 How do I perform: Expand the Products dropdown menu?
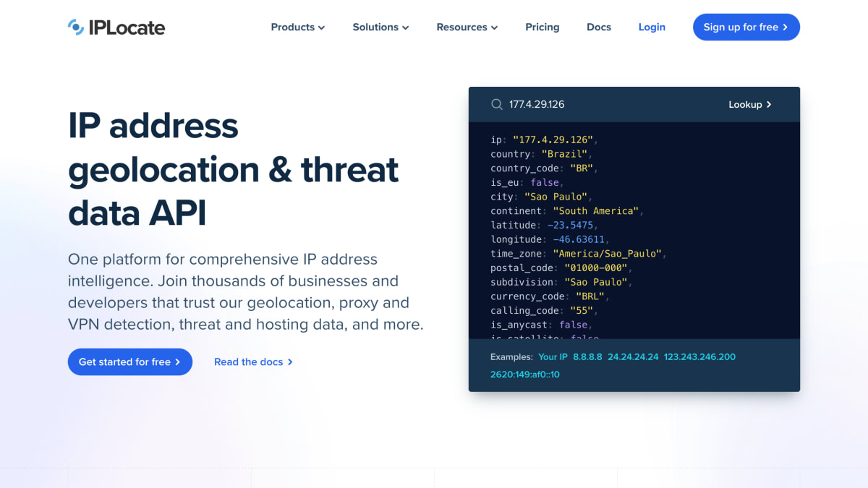click(298, 27)
